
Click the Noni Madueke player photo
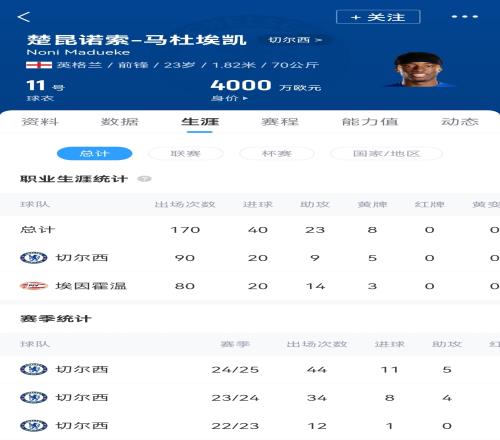click(x=419, y=69)
